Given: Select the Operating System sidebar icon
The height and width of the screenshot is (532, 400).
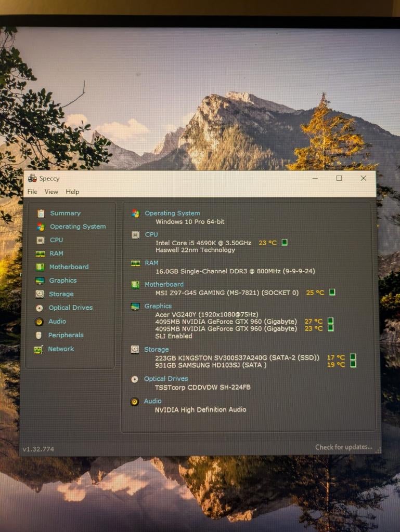Looking at the screenshot, I should [41, 227].
